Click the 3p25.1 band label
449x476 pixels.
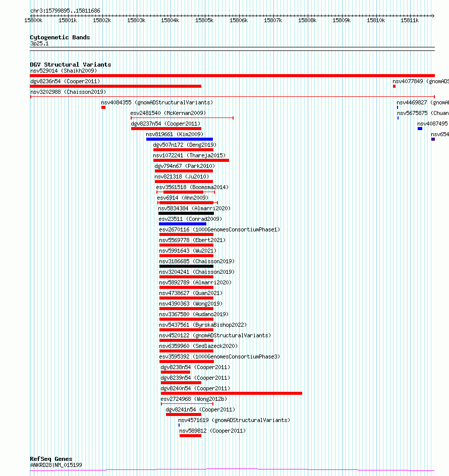point(39,44)
